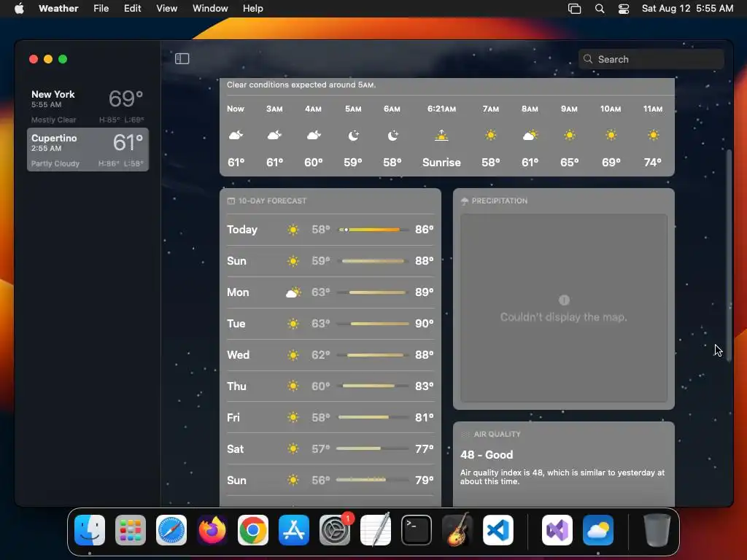Launch Safari from the Dock
The width and height of the screenshot is (747, 560).
(x=171, y=530)
